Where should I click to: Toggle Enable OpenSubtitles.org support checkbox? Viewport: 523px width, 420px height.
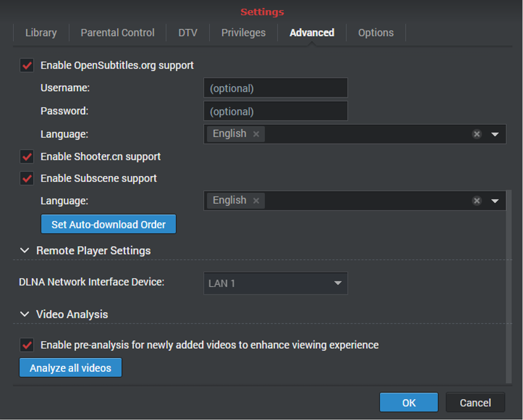coord(27,65)
